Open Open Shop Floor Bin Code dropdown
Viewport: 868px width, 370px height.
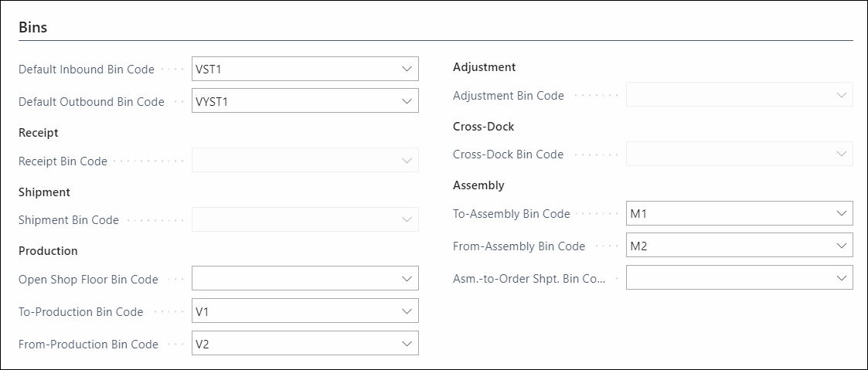point(407,278)
